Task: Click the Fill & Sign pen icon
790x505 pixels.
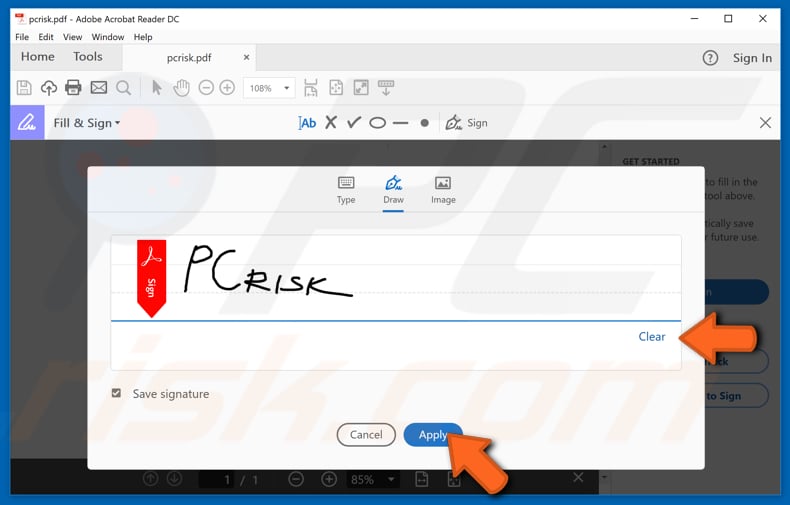Action: tap(27, 122)
